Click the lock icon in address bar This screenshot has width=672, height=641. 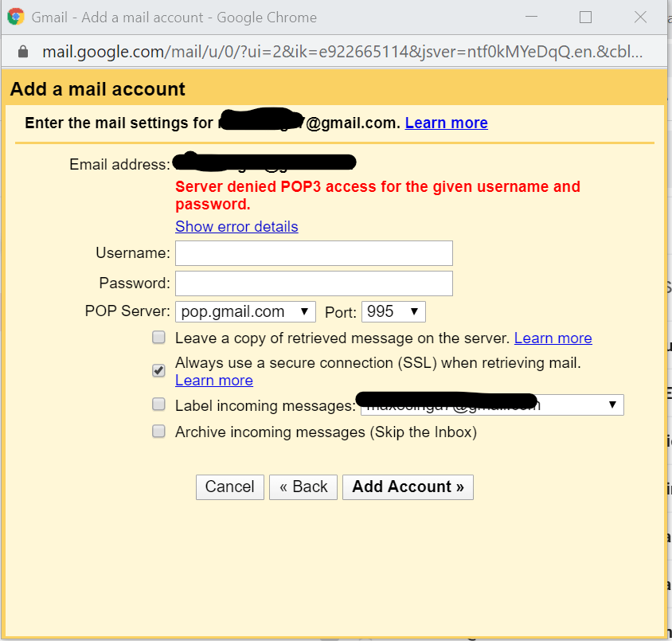pos(23,52)
